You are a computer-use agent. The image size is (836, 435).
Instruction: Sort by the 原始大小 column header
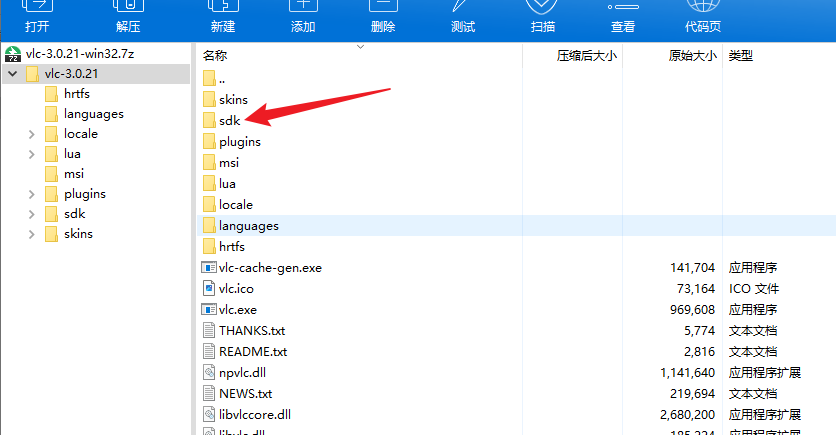692,56
